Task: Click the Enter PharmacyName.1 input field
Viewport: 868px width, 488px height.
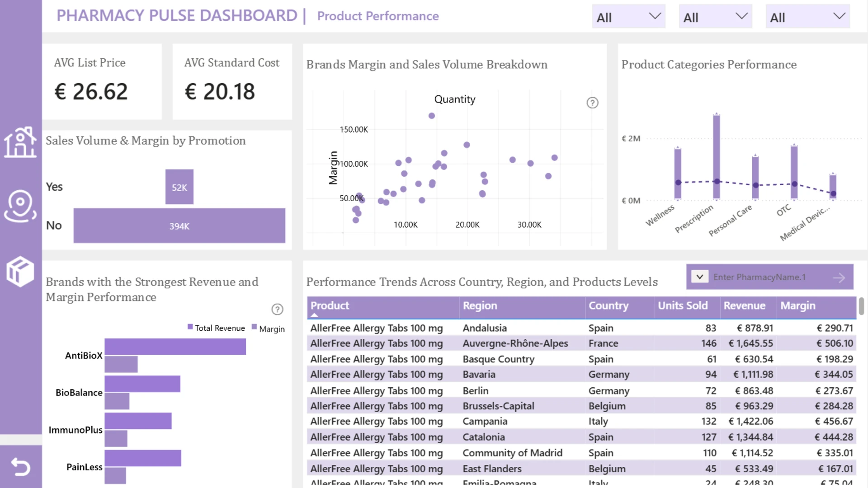Action: [769, 277]
